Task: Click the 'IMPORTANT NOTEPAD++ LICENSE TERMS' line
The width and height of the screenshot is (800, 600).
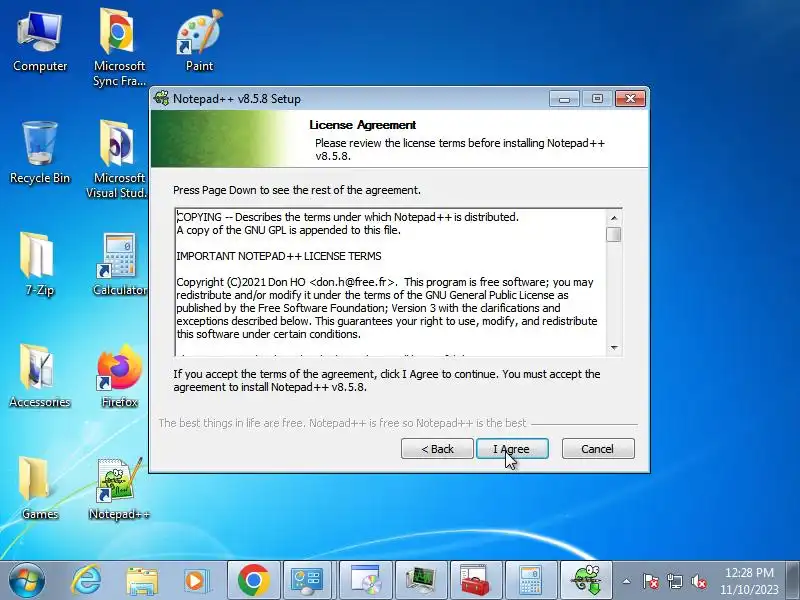Action: pos(279,256)
